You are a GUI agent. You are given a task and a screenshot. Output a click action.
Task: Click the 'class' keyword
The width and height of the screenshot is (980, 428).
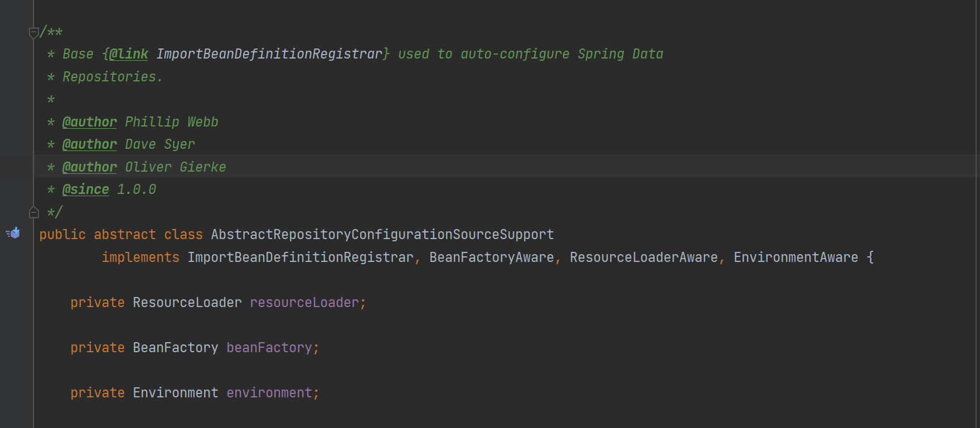pyautogui.click(x=183, y=235)
